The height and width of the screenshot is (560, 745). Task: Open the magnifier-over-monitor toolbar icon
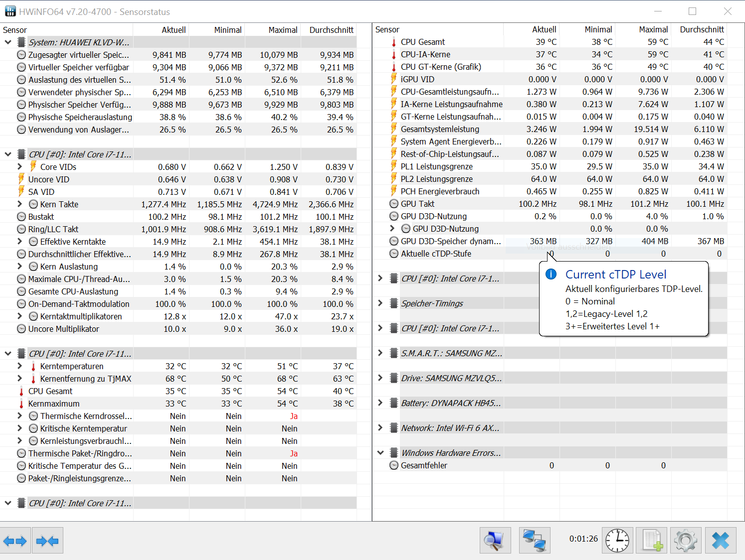click(x=495, y=541)
